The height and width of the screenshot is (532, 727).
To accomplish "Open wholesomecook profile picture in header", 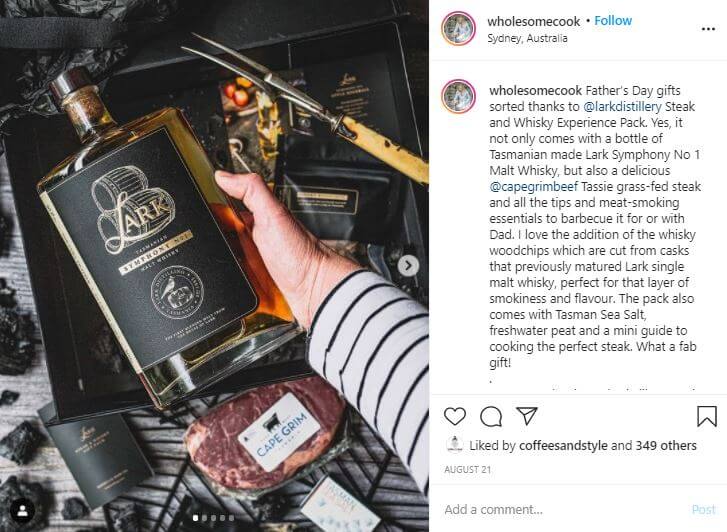I will [458, 29].
